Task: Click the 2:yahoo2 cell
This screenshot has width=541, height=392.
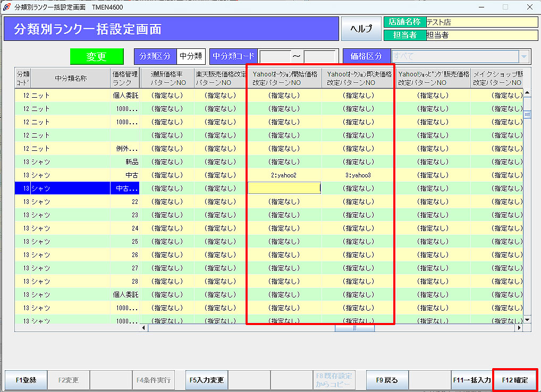Action: (x=284, y=175)
